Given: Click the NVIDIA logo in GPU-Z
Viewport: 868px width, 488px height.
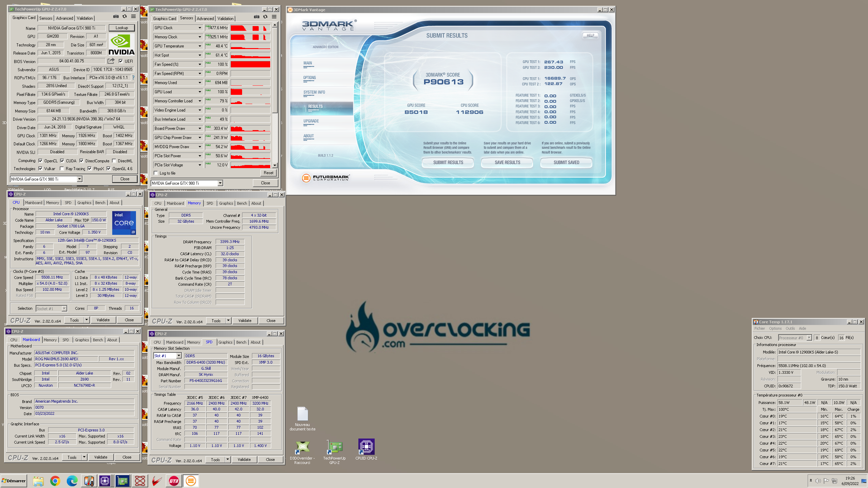Looking at the screenshot, I should [x=121, y=45].
